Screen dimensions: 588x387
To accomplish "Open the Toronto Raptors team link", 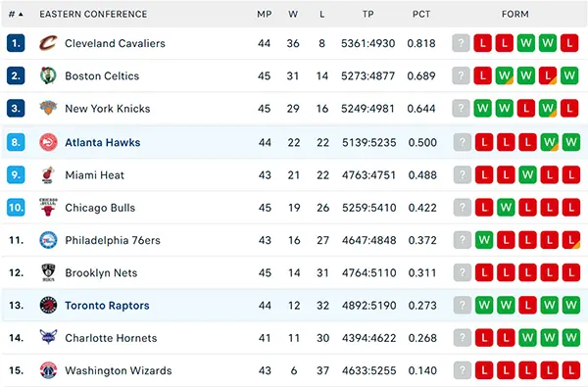I will [x=107, y=306].
